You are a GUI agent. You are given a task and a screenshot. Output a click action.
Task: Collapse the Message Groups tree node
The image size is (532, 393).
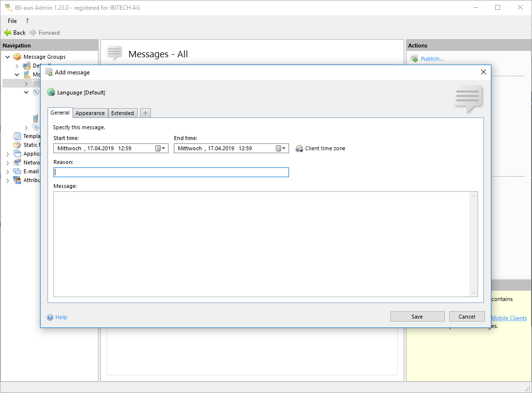8,57
